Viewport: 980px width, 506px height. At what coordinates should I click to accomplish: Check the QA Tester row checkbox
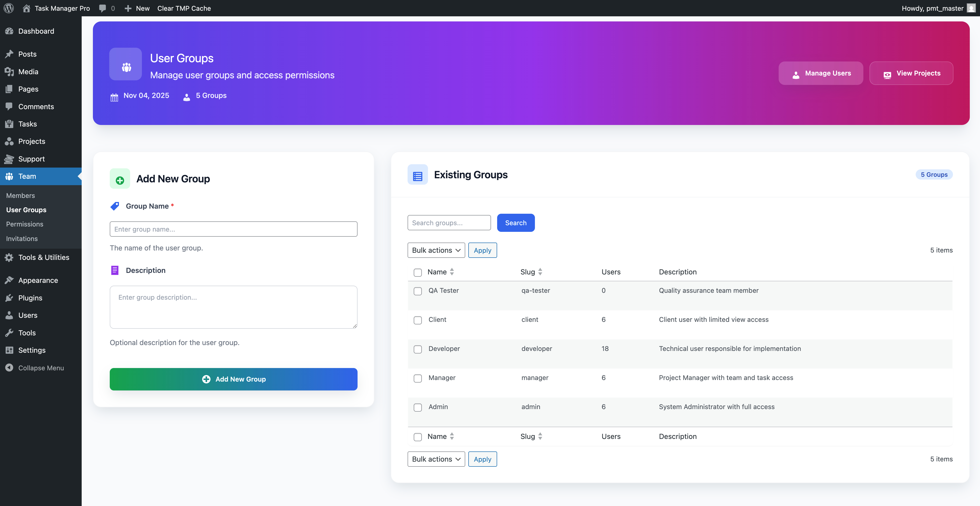pyautogui.click(x=417, y=291)
